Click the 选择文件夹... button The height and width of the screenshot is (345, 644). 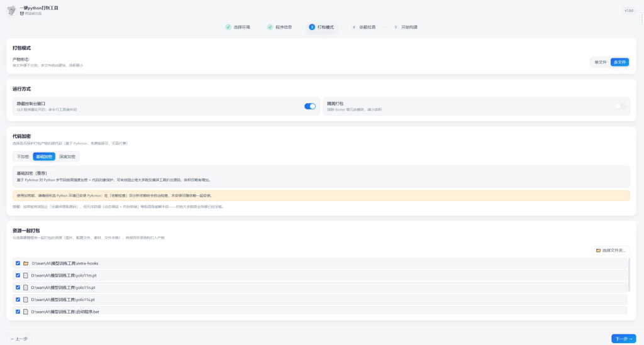(611, 250)
